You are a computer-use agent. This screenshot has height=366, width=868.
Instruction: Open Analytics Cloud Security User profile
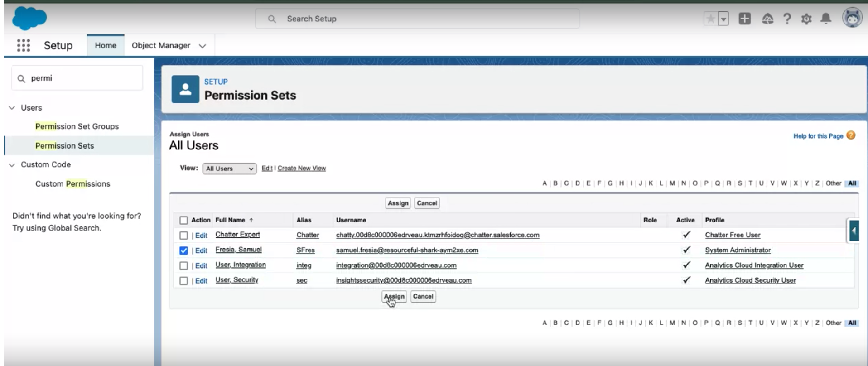click(x=750, y=280)
